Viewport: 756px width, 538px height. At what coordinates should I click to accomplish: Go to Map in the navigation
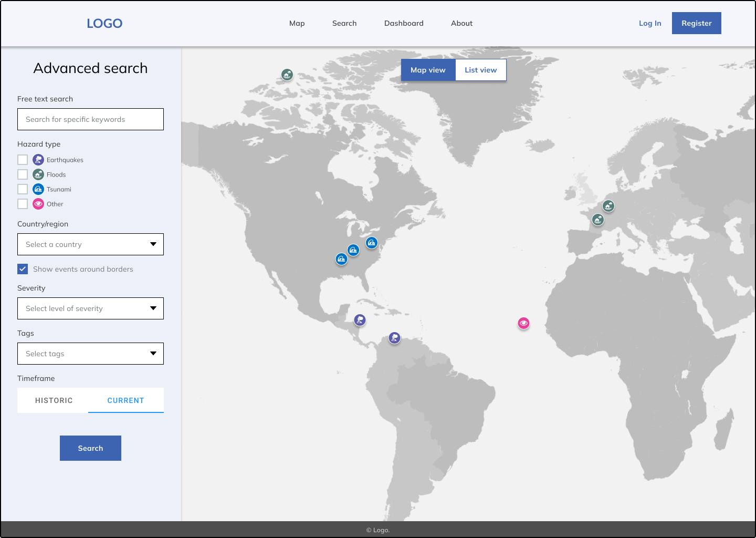pos(297,23)
